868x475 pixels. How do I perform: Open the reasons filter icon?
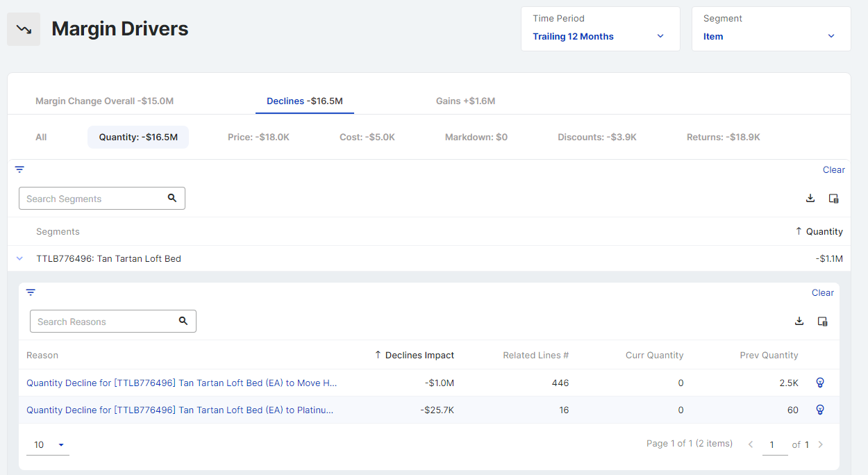click(x=31, y=292)
